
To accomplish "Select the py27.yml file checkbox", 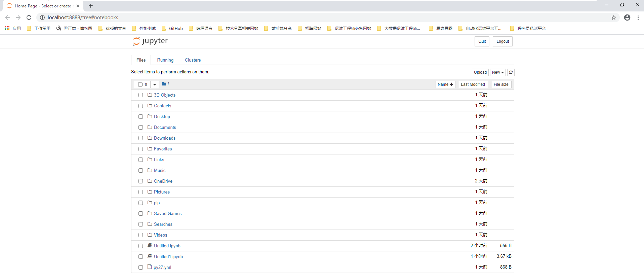I will (x=140, y=268).
